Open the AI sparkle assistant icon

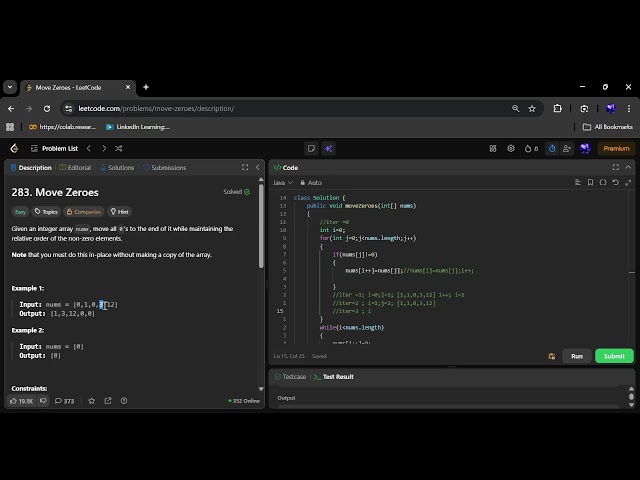[329, 149]
